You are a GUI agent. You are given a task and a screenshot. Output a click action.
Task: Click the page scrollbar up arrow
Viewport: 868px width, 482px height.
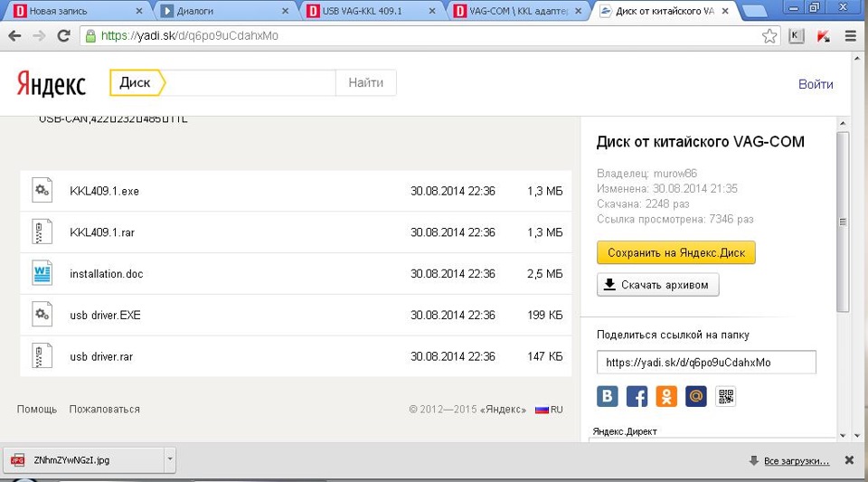pos(857,58)
